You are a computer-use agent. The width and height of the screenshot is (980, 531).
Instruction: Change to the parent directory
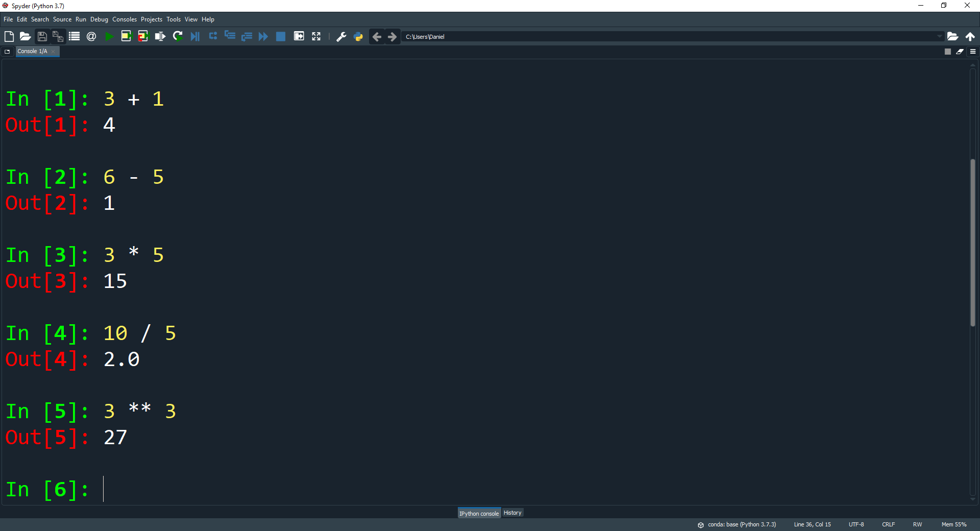tap(970, 36)
